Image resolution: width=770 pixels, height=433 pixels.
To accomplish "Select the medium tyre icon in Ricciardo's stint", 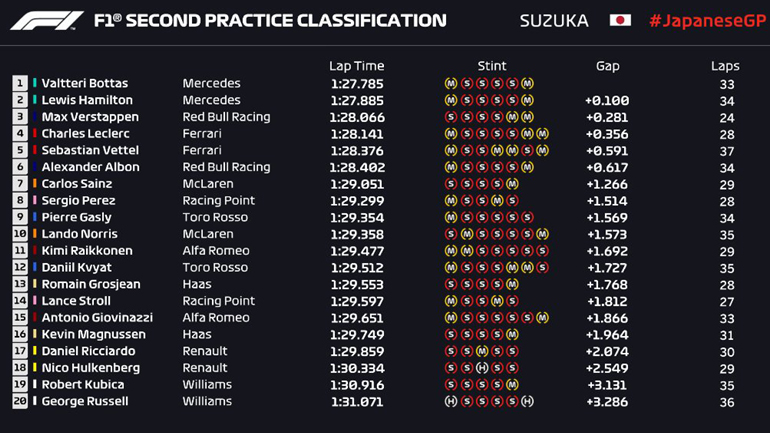I will [x=482, y=352].
